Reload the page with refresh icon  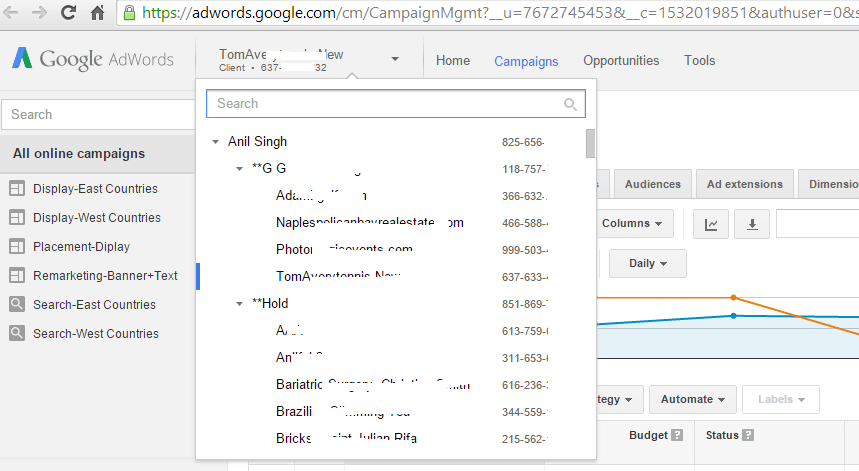68,12
